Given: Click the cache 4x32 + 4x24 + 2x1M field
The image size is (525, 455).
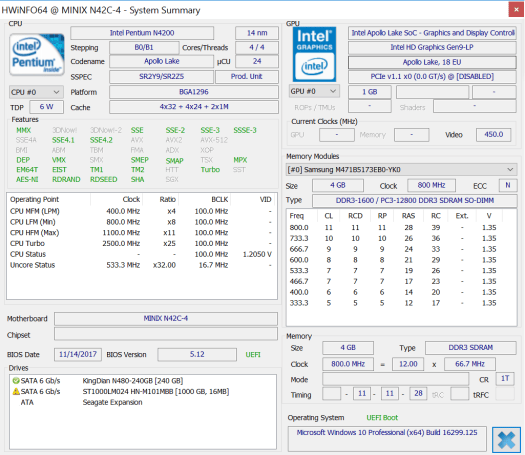Looking at the screenshot, I should point(194,107).
